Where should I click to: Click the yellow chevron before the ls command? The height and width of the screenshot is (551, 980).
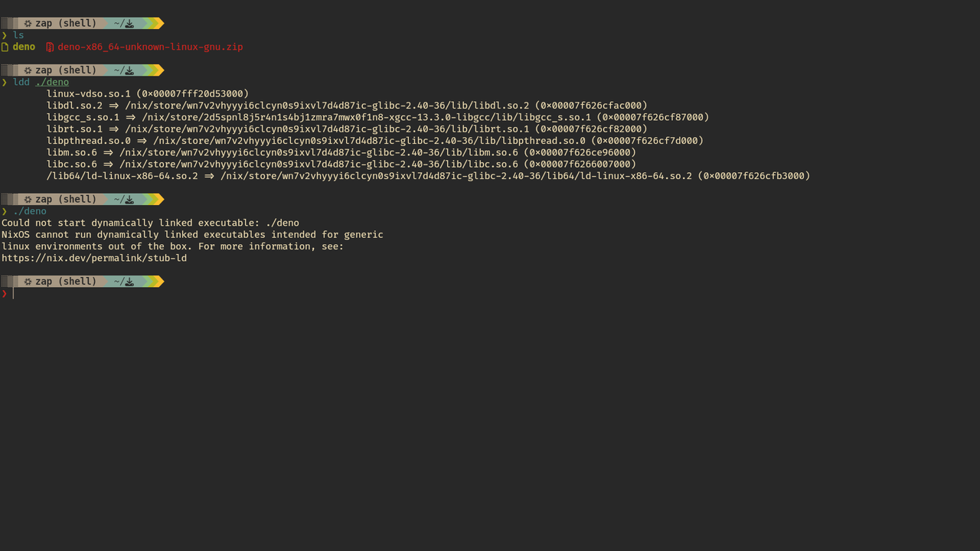pyautogui.click(x=5, y=35)
